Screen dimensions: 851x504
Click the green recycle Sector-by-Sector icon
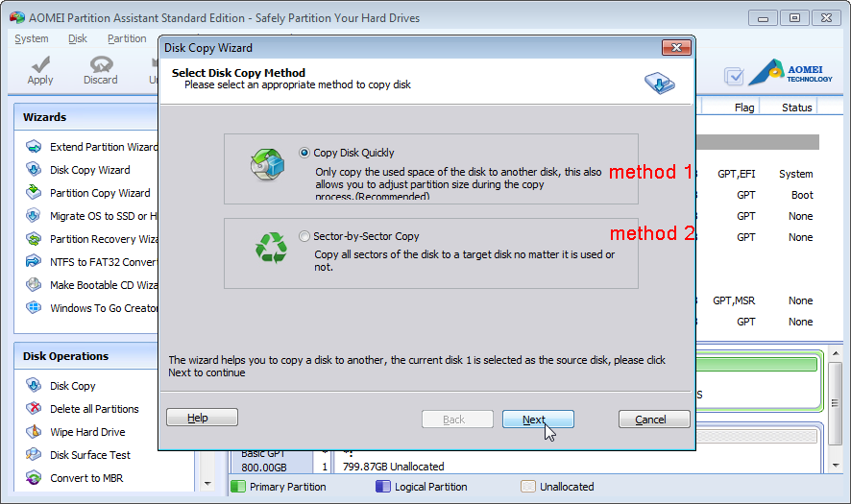pyautogui.click(x=271, y=248)
